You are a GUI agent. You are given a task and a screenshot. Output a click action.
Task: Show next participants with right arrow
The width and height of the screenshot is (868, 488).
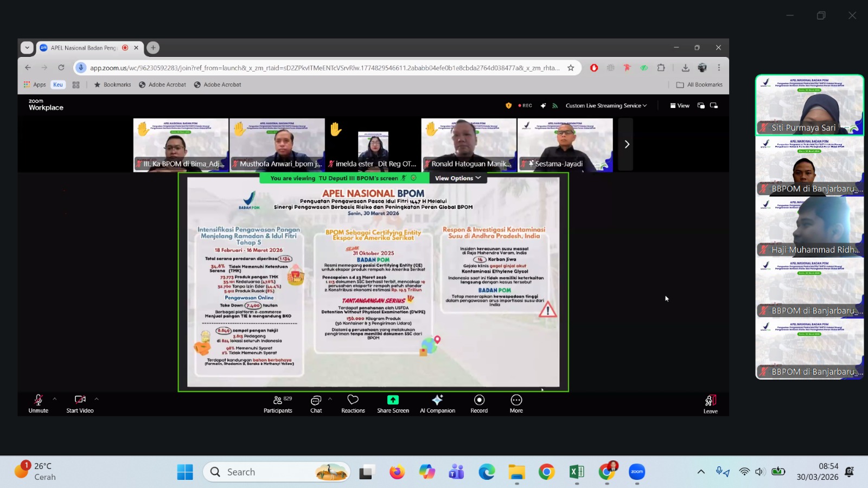(627, 144)
